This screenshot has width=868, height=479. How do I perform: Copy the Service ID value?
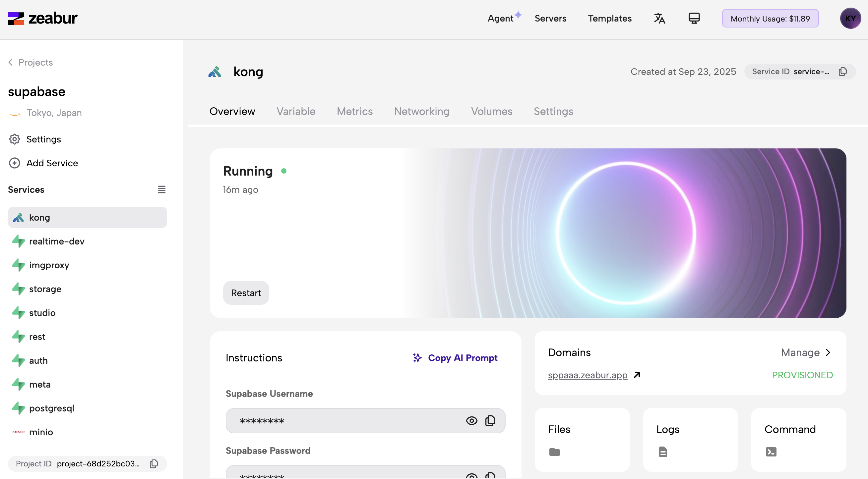842,71
